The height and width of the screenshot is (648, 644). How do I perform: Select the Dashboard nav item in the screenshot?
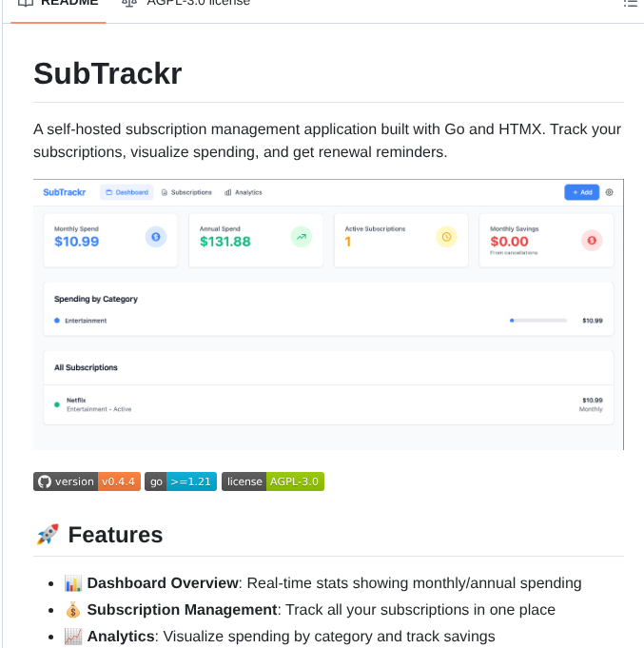(127, 192)
